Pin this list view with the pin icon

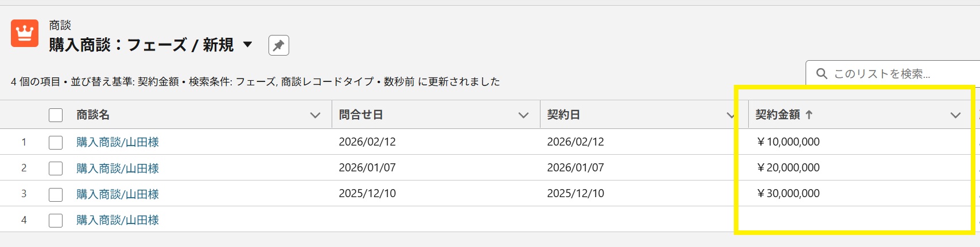278,45
